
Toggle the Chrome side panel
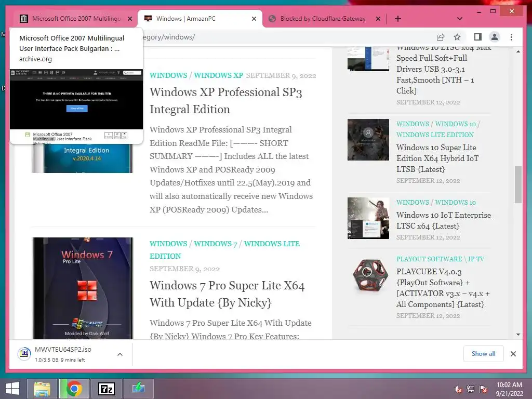(478, 37)
